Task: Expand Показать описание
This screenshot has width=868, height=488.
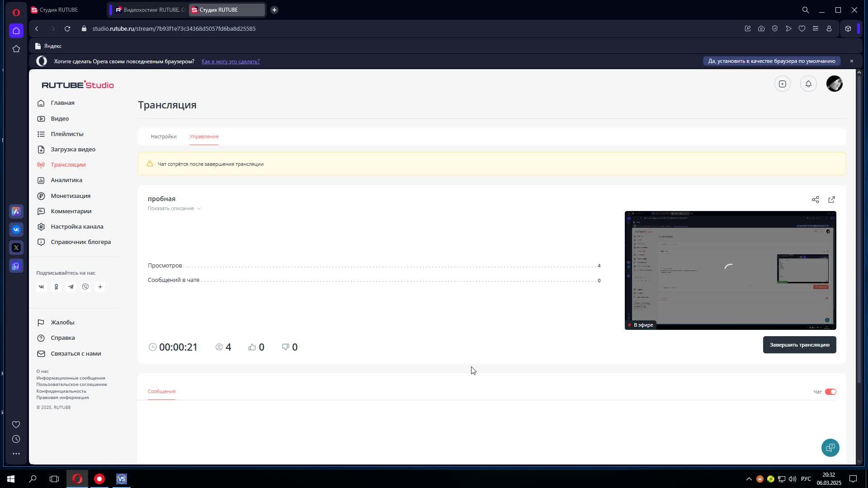Action: tap(174, 208)
